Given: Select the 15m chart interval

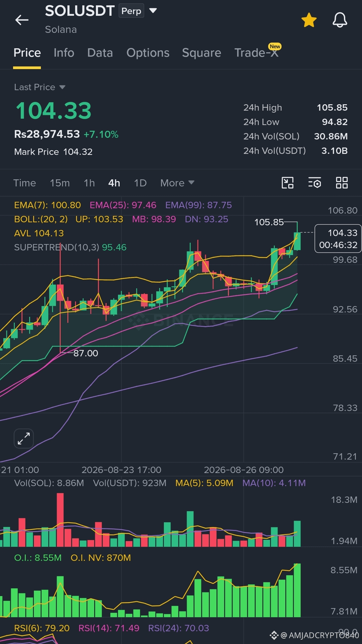Looking at the screenshot, I should click(x=60, y=183).
